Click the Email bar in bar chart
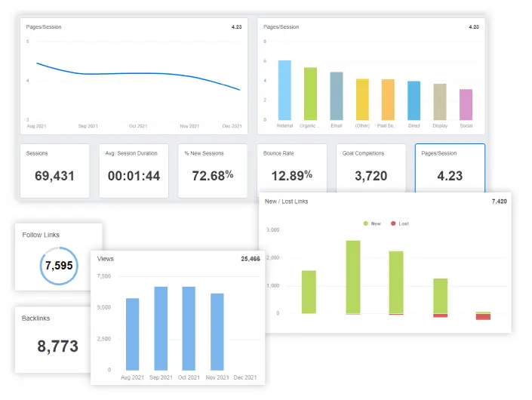 [x=337, y=96]
